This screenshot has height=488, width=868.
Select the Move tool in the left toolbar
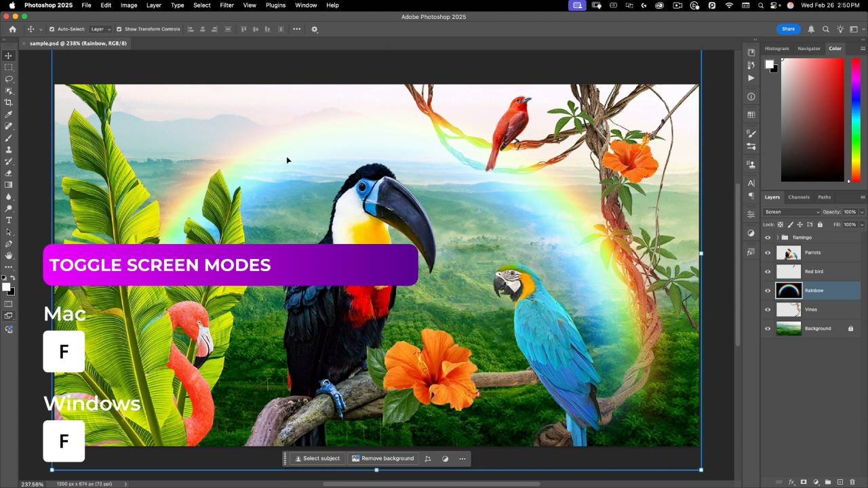[x=9, y=56]
